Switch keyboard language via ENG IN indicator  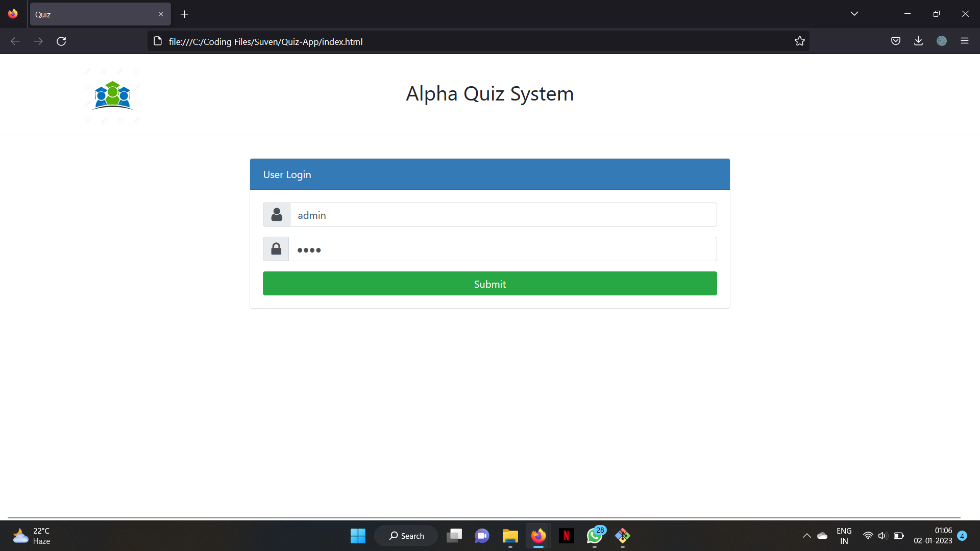[844, 536]
